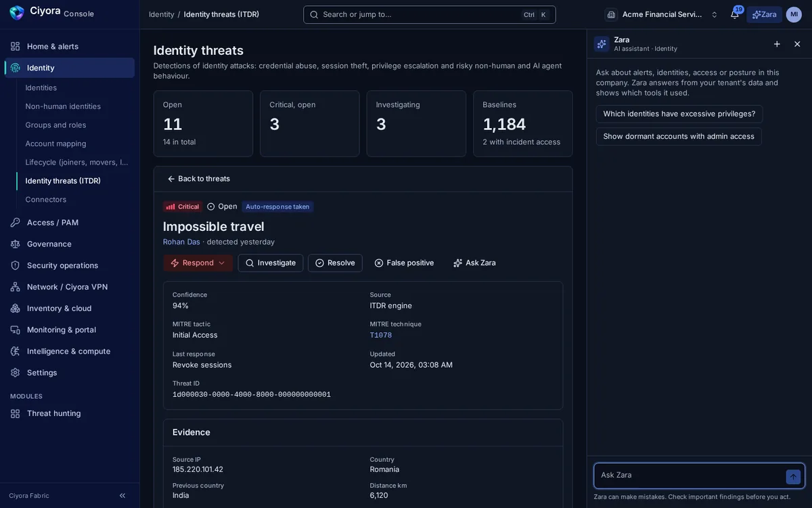Open Acme Financial Services tenant switcher
Image resolution: width=812 pixels, height=508 pixels.
pyautogui.click(x=662, y=14)
